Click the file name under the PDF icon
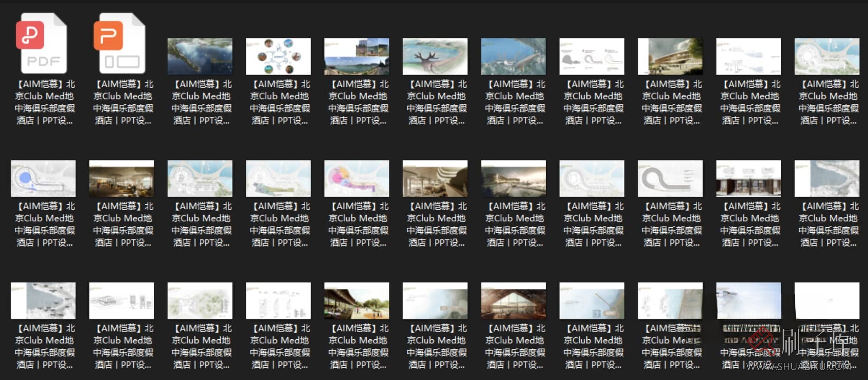 tap(44, 102)
